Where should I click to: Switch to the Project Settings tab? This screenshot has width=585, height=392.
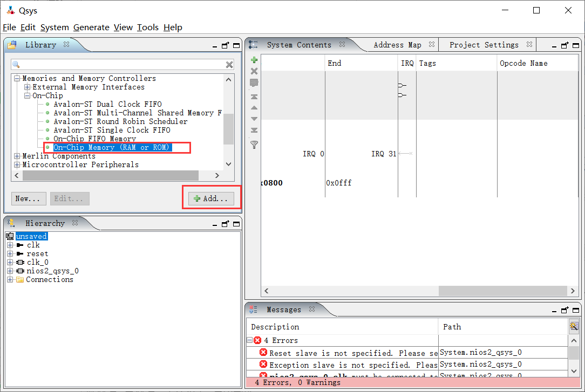(484, 45)
